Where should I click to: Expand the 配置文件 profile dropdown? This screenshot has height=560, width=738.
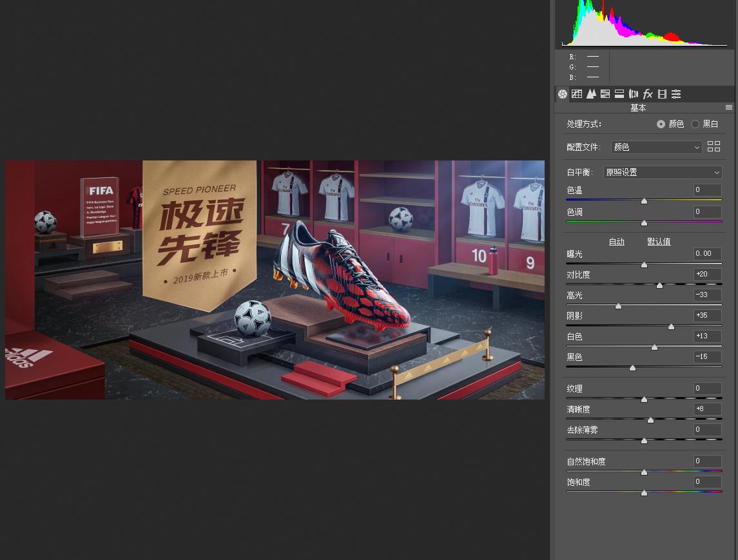click(x=656, y=147)
